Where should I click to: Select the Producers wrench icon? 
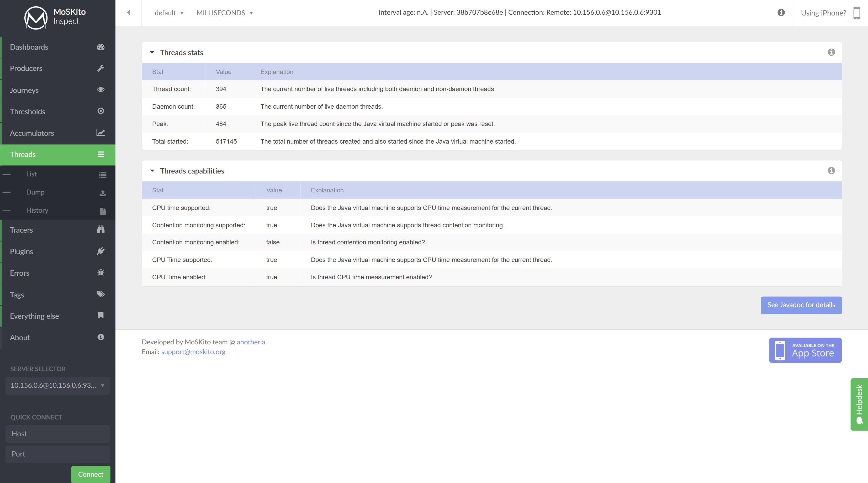pos(100,69)
